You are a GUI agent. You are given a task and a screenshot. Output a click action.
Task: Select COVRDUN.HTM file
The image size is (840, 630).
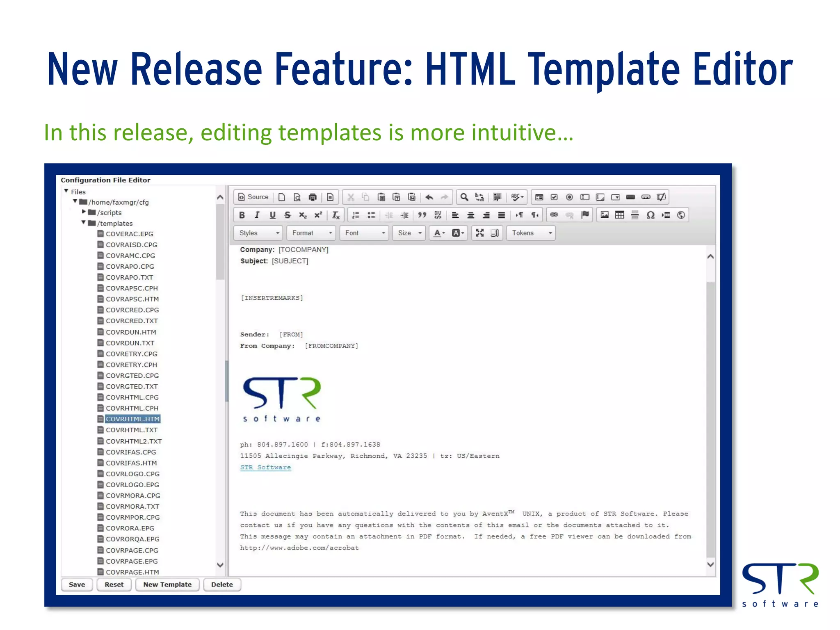pos(131,332)
